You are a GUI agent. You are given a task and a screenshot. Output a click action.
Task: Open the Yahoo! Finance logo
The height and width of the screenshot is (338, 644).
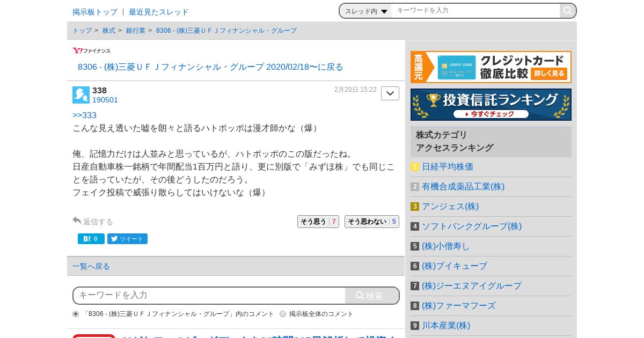tap(92, 50)
